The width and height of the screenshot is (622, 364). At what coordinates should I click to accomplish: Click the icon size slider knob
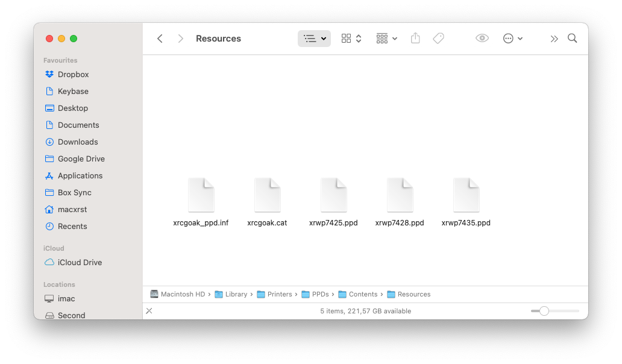[x=544, y=311]
